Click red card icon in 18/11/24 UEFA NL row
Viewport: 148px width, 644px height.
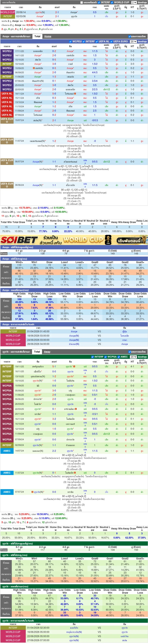click(75, 94)
